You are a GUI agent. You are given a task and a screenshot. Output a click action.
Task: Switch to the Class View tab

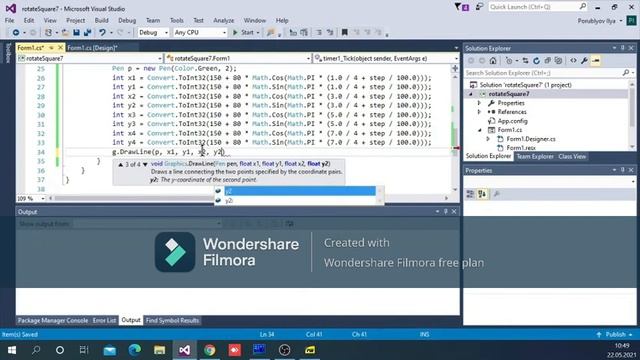pos(572,156)
